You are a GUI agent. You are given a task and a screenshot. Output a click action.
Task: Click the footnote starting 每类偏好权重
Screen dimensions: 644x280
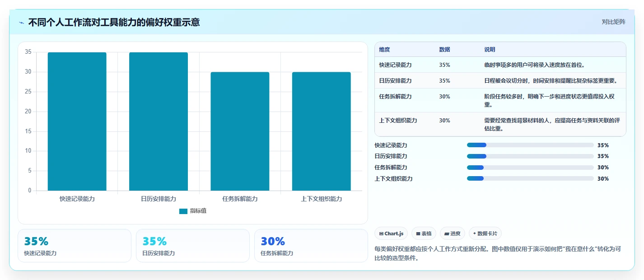[498, 254]
